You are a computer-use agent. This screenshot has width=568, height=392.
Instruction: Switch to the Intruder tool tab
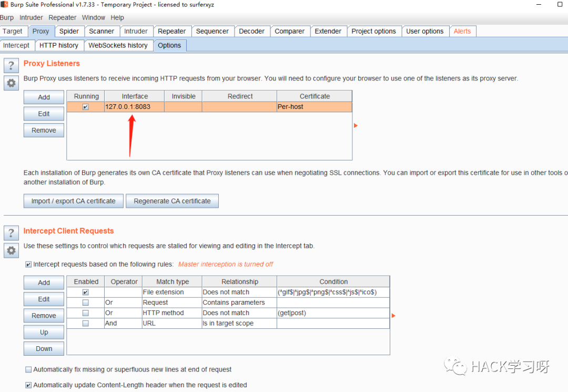click(x=136, y=31)
